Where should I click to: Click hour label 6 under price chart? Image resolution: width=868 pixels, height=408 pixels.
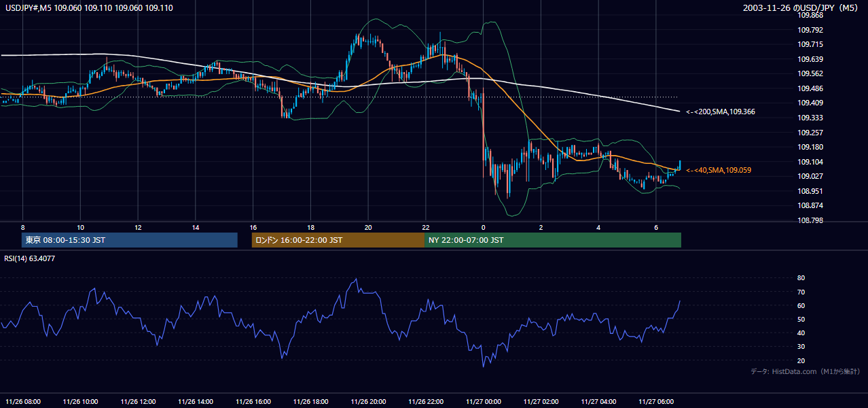pos(657,227)
